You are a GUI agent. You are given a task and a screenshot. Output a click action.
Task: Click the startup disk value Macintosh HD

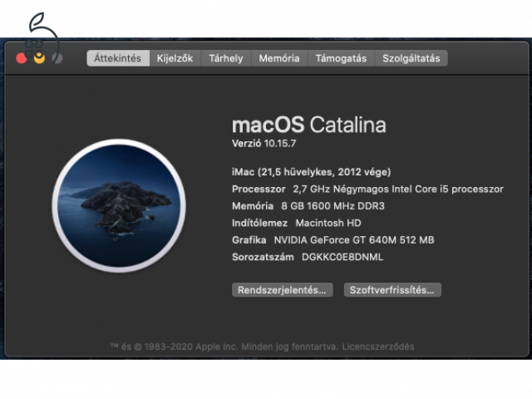pyautogui.click(x=328, y=223)
